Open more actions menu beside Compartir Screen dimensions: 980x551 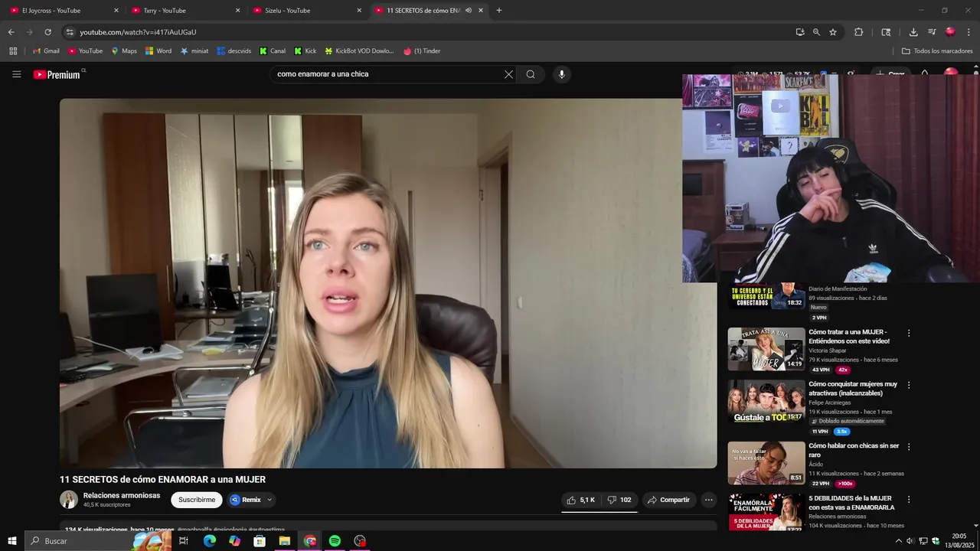pyautogui.click(x=709, y=500)
